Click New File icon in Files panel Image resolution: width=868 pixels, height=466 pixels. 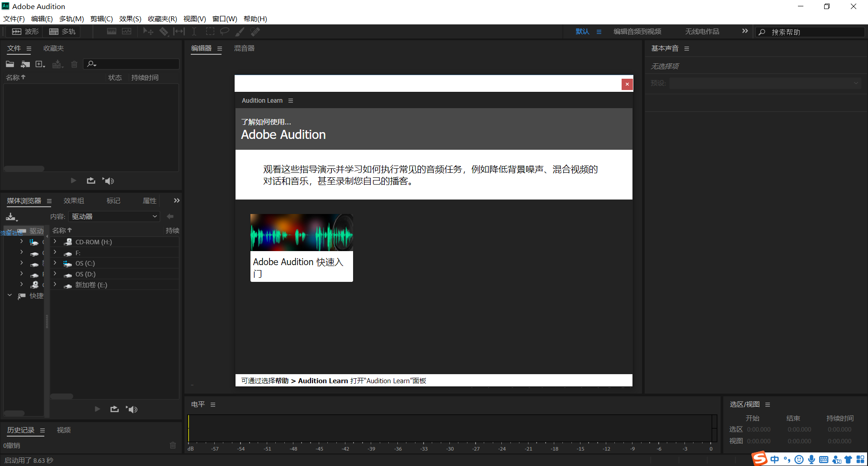pyautogui.click(x=40, y=64)
